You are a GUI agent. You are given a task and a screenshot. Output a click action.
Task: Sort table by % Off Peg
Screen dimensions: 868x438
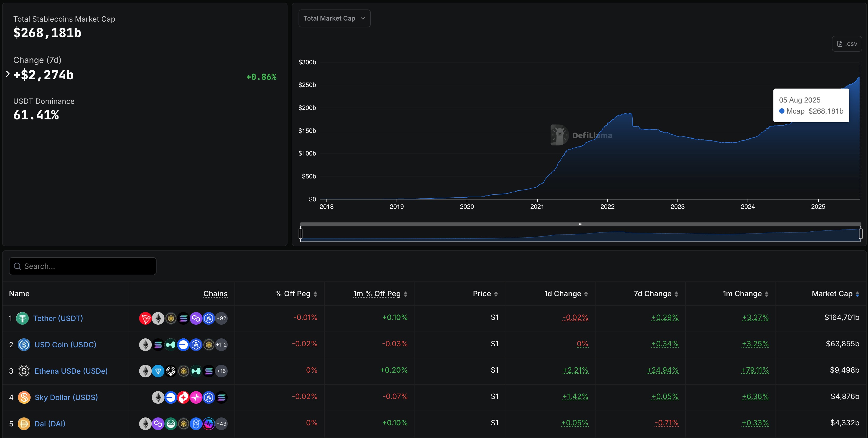click(296, 294)
